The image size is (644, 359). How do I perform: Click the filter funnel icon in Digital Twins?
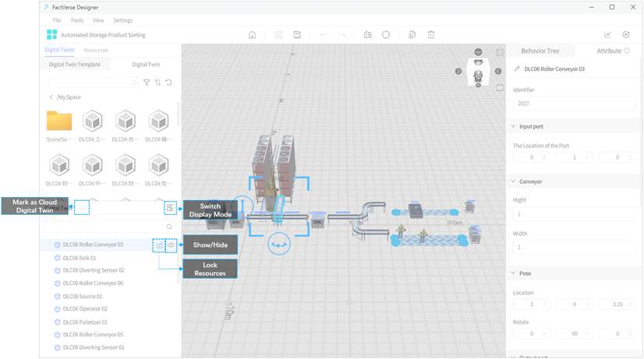(147, 82)
